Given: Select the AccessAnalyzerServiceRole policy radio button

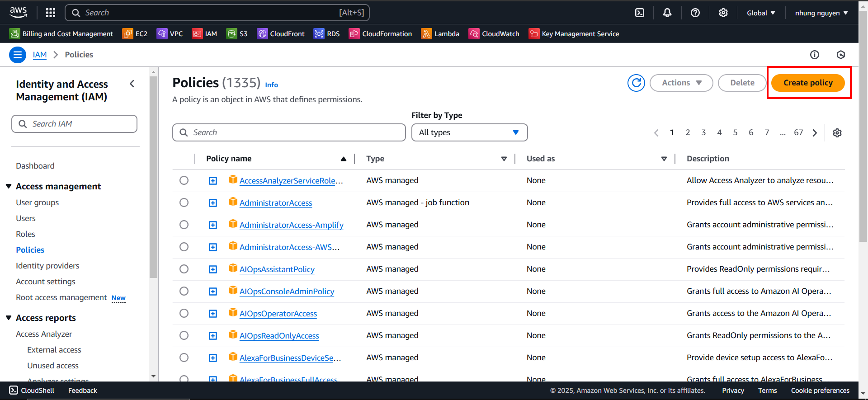Looking at the screenshot, I should click(x=184, y=180).
